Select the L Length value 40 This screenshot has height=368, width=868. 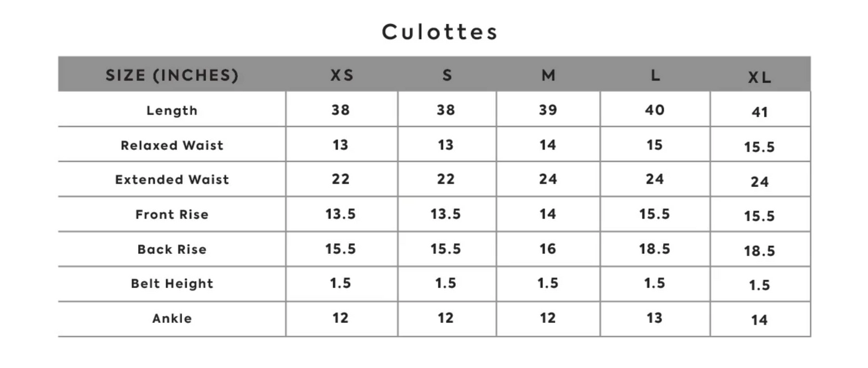[655, 110]
